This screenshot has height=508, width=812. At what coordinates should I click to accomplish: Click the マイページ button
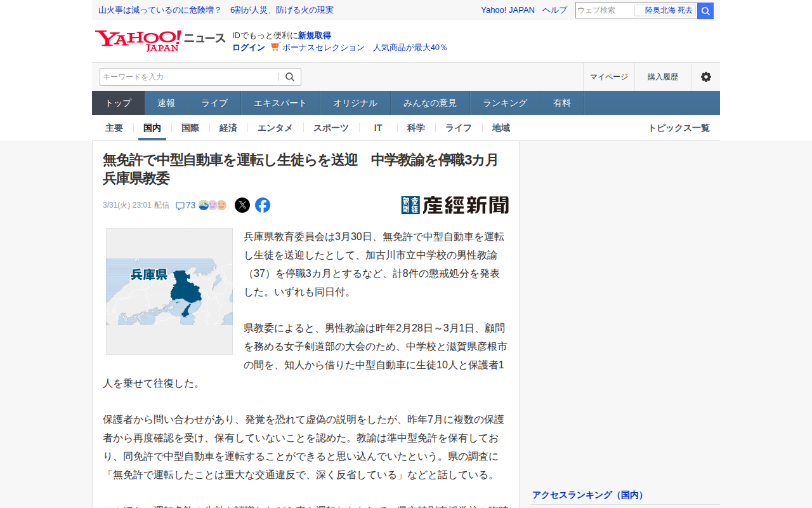[x=609, y=77]
